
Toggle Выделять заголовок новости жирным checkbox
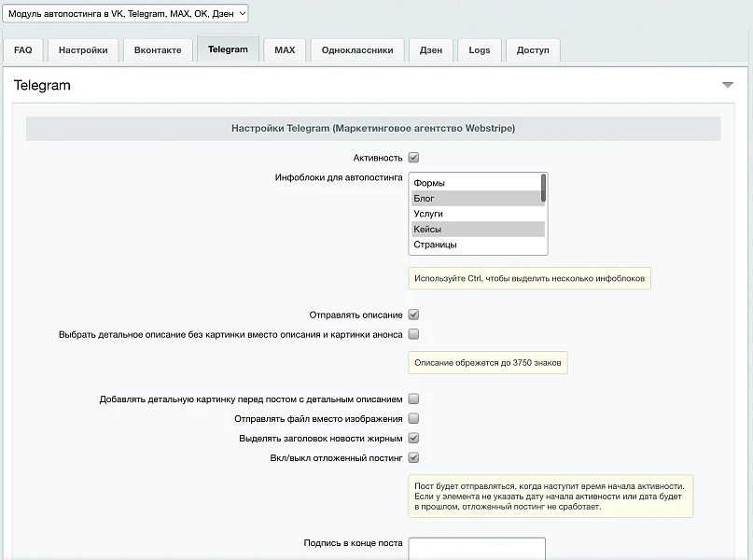(x=413, y=438)
